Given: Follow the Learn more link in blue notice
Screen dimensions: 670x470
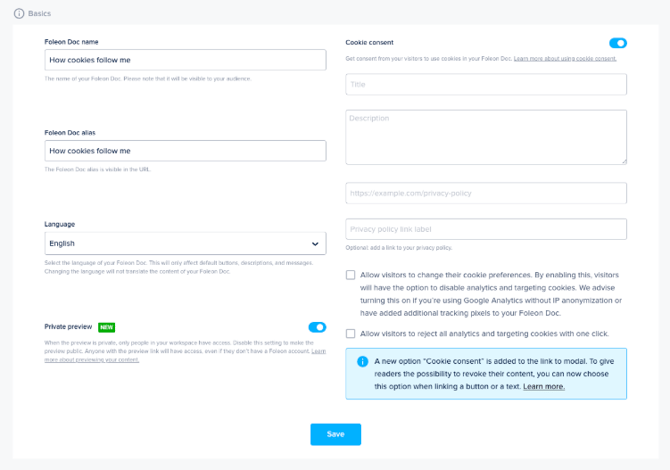Looking at the screenshot, I should 543,386.
